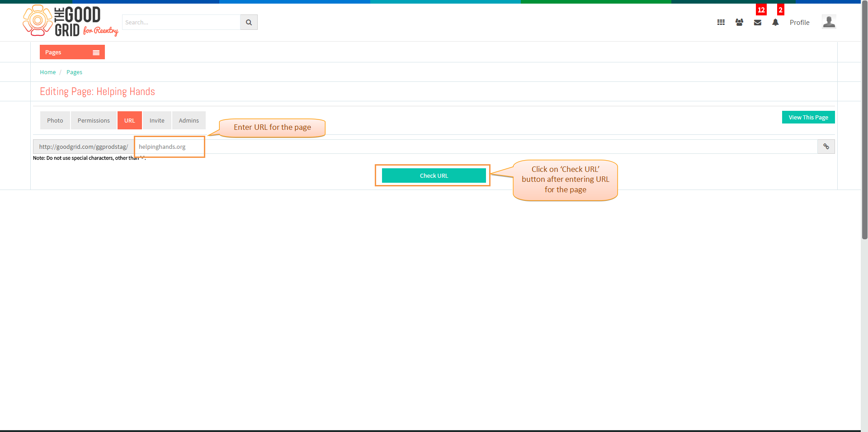
Task: Switch to the Permissions tab
Action: [94, 120]
